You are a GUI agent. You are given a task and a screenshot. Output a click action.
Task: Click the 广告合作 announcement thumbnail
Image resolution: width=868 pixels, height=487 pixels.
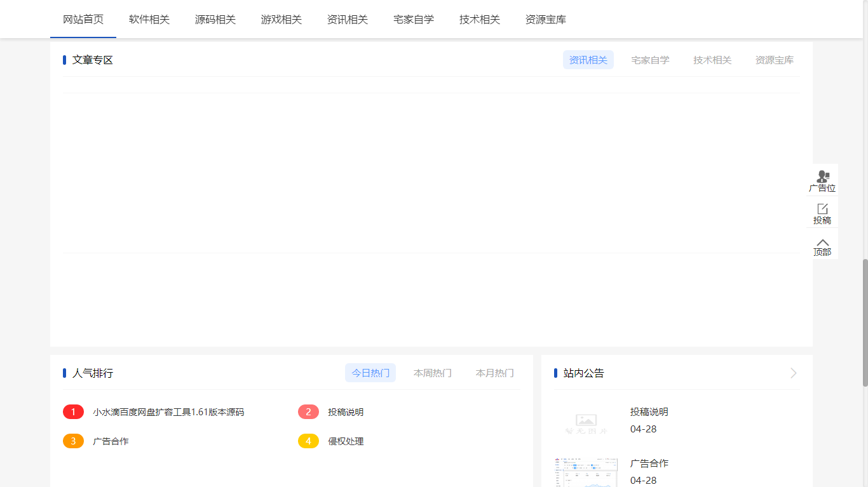point(585,472)
